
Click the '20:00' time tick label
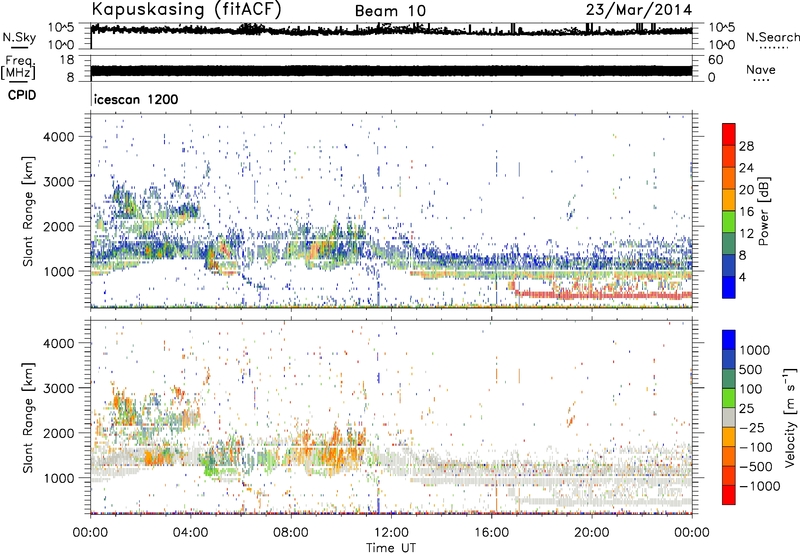pos(592,533)
